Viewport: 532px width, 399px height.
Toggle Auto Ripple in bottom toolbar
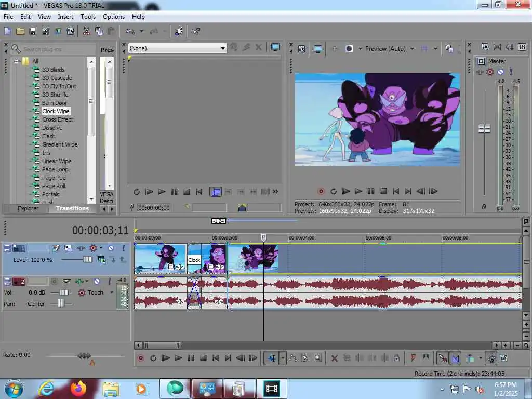470,358
